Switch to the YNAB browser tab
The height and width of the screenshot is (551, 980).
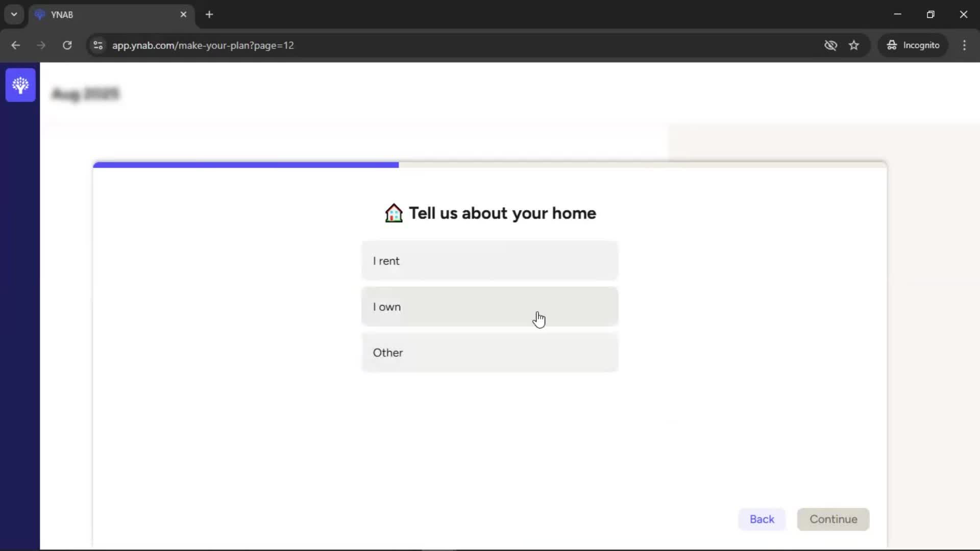point(111,15)
